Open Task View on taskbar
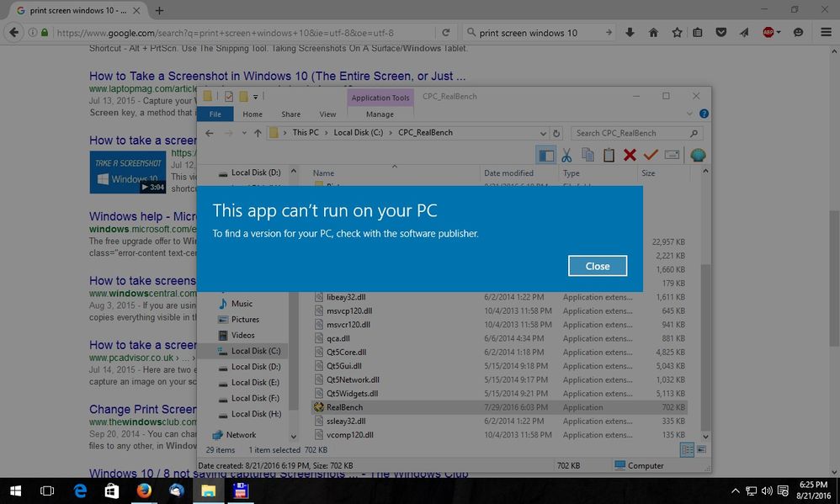The height and width of the screenshot is (504, 840). point(47,491)
